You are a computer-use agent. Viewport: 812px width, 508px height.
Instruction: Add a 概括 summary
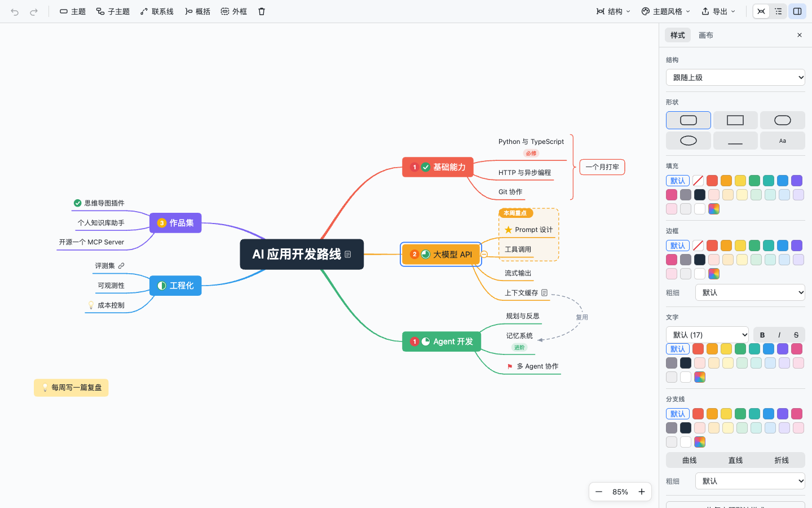pyautogui.click(x=197, y=11)
